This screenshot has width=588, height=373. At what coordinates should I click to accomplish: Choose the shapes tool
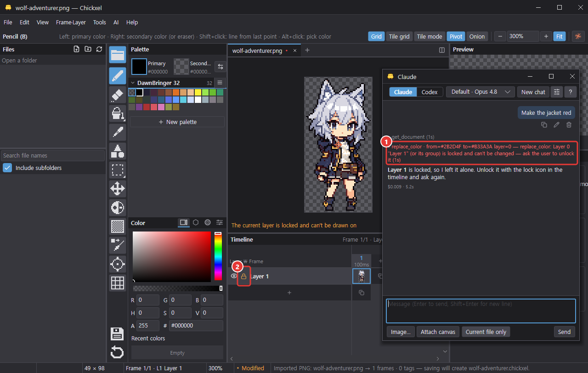coord(118,151)
